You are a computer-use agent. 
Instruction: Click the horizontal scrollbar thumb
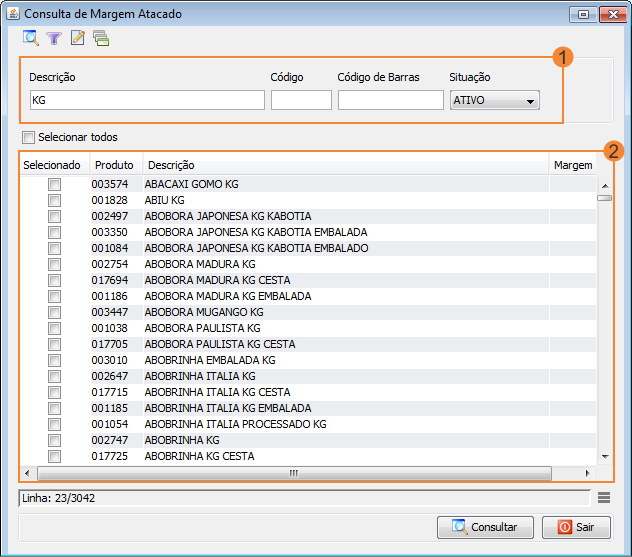[x=294, y=473]
